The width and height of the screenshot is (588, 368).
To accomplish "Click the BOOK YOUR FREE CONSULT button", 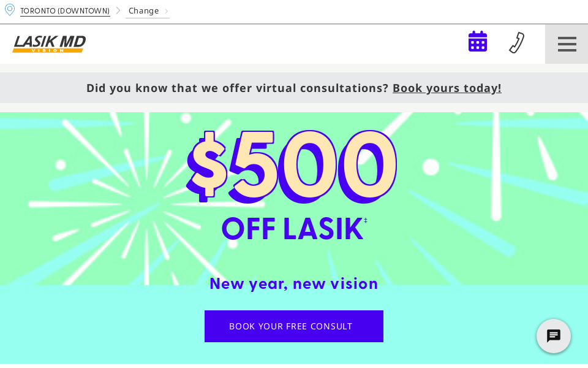I will click(x=293, y=326).
